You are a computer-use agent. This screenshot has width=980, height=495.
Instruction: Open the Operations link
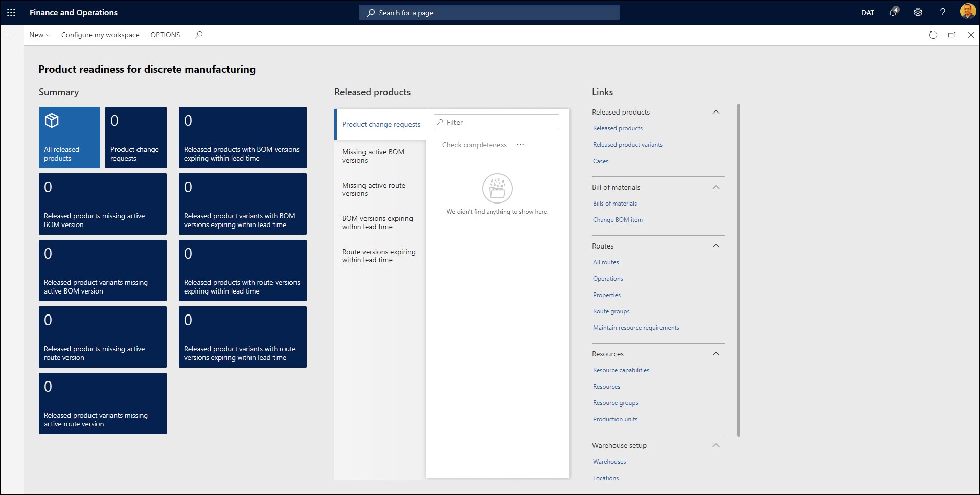pyautogui.click(x=608, y=279)
